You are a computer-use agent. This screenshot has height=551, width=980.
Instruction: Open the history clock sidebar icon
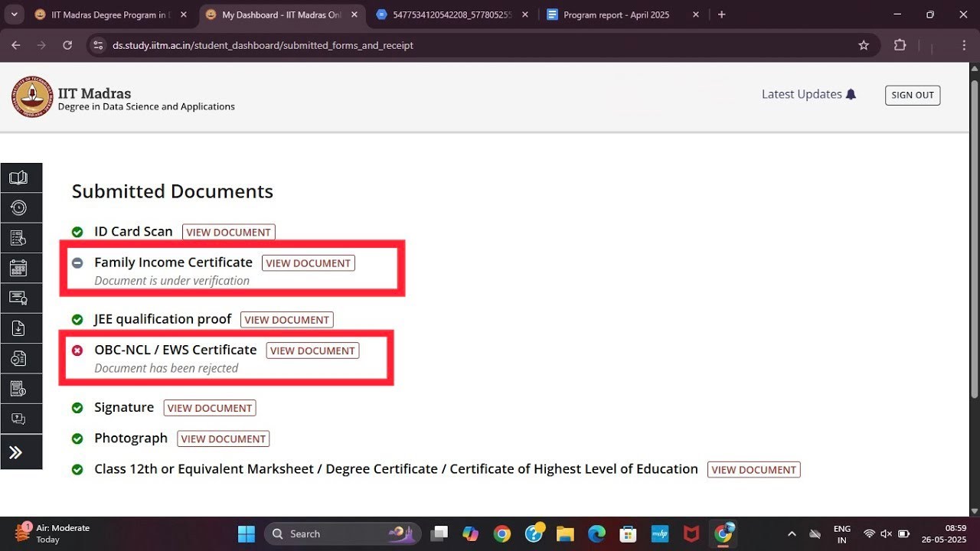tap(18, 207)
